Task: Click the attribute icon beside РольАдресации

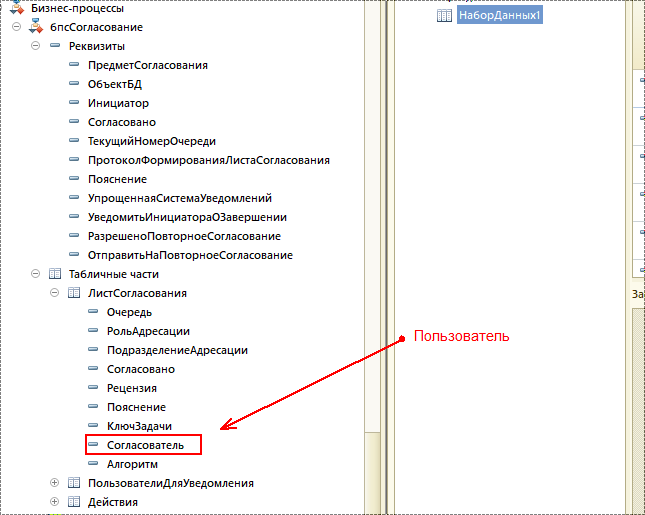Action: (x=93, y=330)
